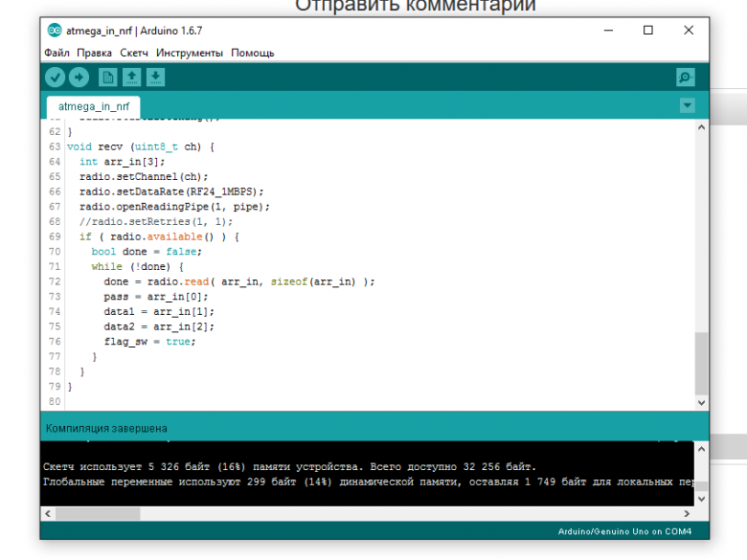Open the Правка menu

tap(94, 53)
